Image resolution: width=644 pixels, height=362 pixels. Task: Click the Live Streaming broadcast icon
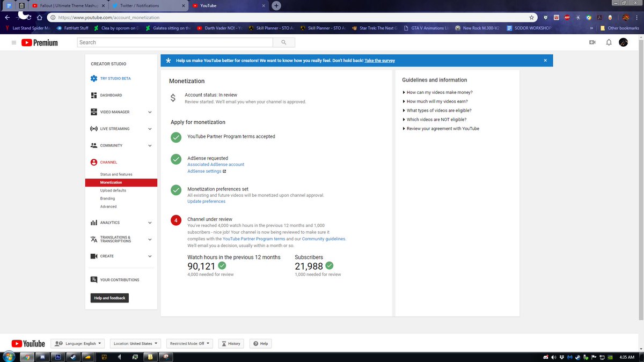coord(94,129)
